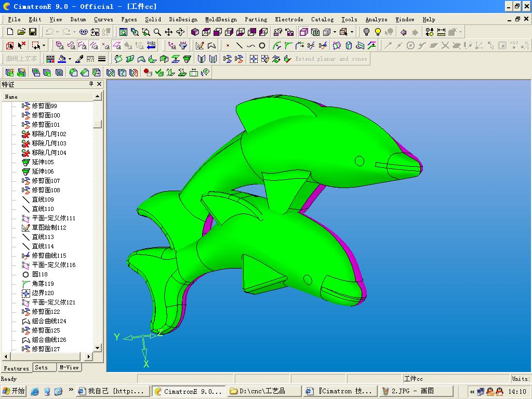Click the binoculars search icon
The height and width of the screenshot is (399, 532).
coord(84,32)
